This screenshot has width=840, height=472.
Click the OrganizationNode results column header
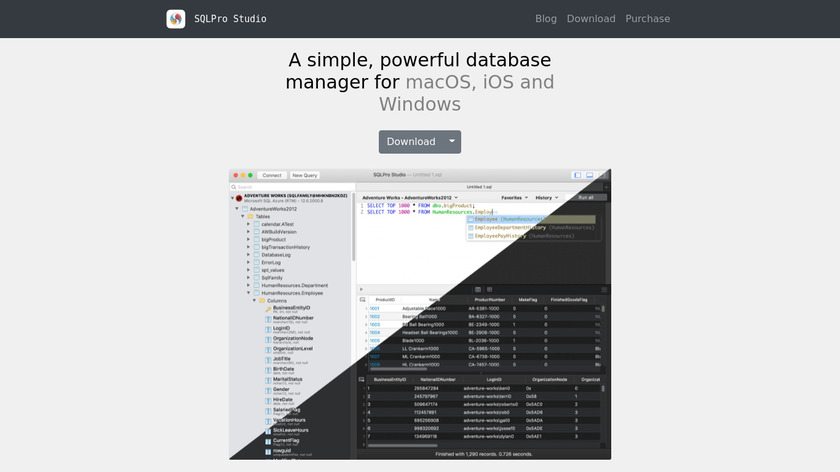pos(550,380)
